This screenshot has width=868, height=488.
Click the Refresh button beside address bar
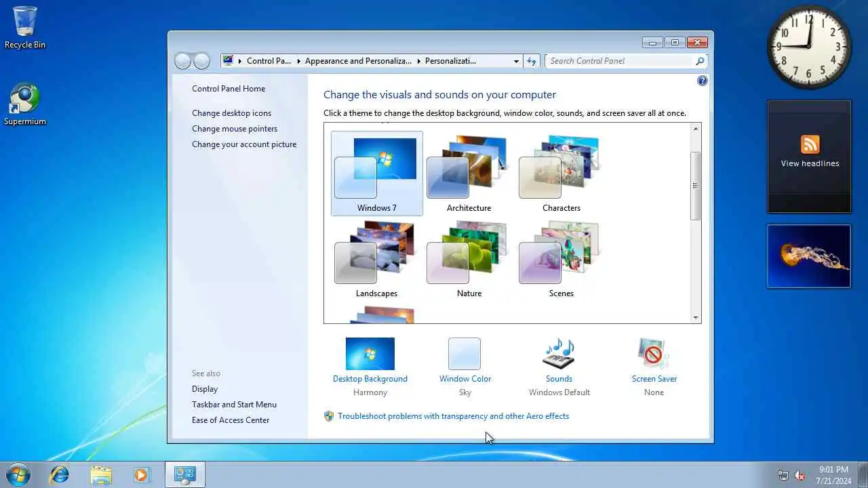point(532,61)
